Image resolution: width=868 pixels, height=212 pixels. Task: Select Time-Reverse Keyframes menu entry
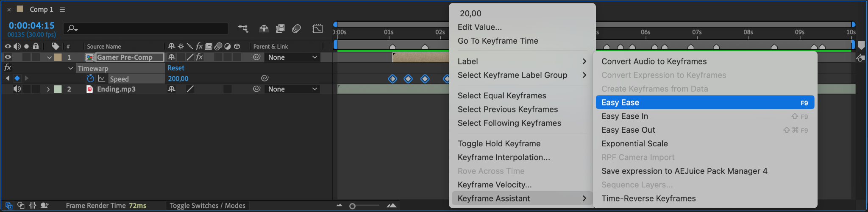(x=648, y=198)
